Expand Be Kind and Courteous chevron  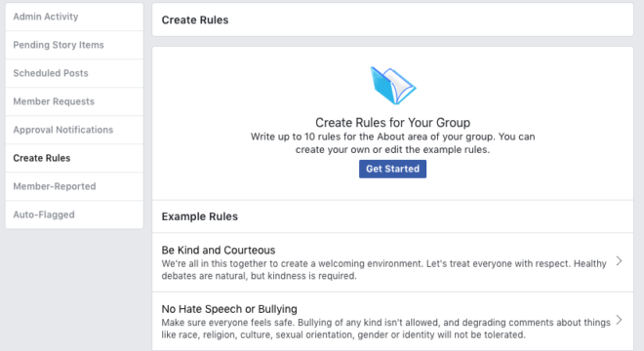pos(619,261)
